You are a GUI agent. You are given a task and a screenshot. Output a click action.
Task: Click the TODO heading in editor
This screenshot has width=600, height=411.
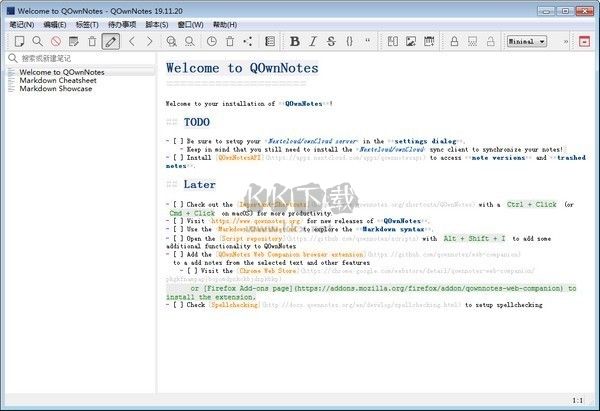(197, 122)
